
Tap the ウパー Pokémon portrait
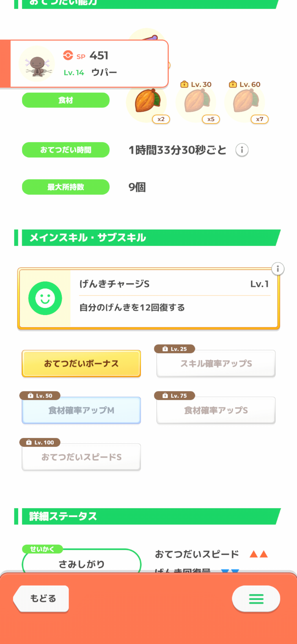coord(37,64)
